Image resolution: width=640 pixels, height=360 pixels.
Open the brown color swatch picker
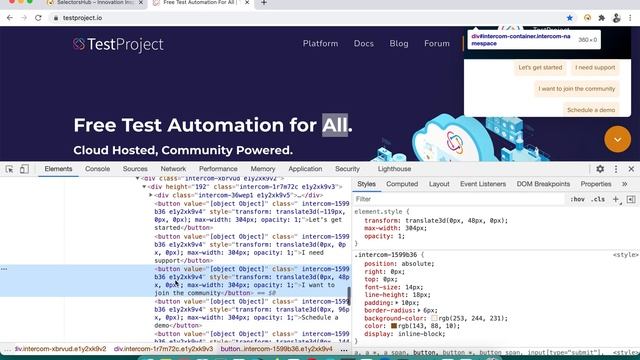[x=394, y=326]
